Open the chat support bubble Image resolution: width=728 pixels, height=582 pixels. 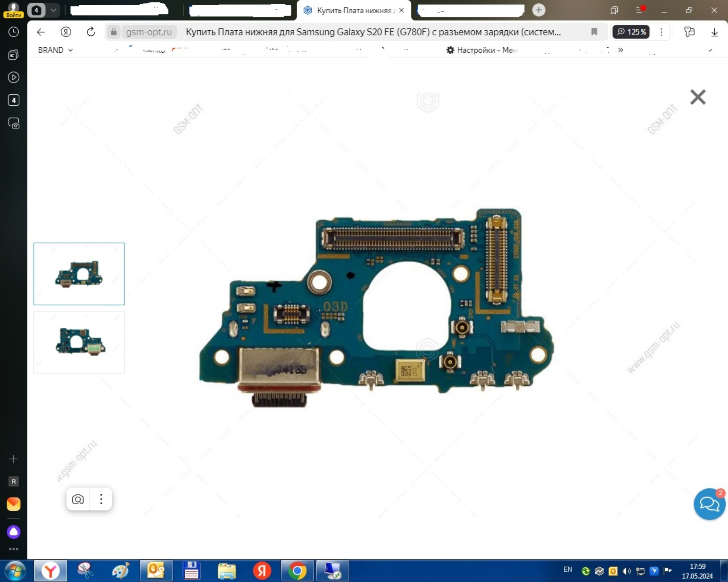[709, 504]
